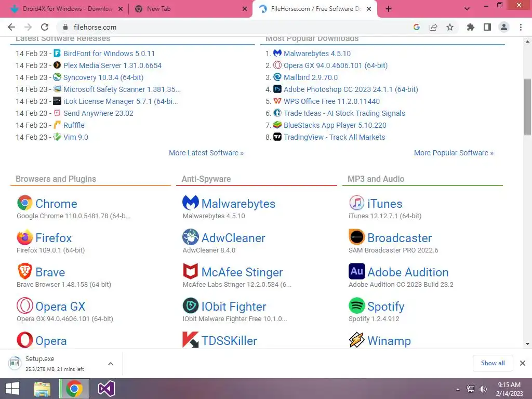This screenshot has width=532, height=399.
Task: Show hidden system tray icons
Action: (x=458, y=389)
